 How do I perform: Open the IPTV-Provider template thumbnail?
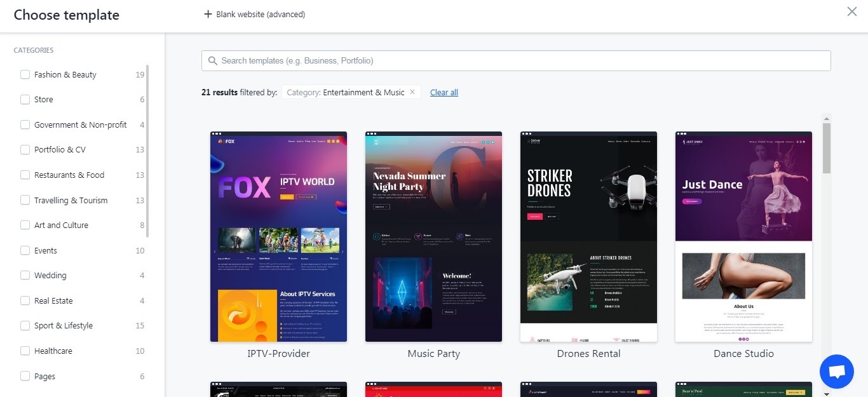(278, 236)
